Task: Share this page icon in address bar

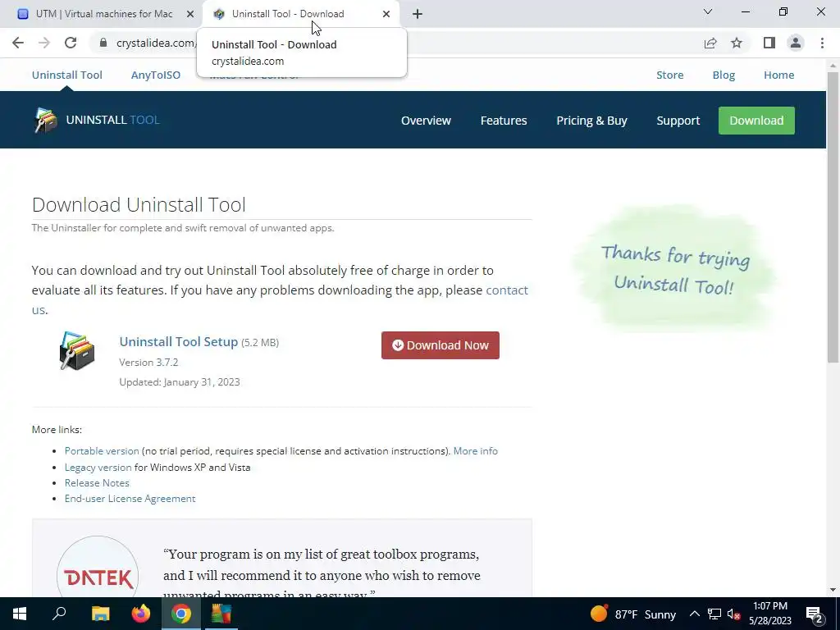Action: coord(710,43)
